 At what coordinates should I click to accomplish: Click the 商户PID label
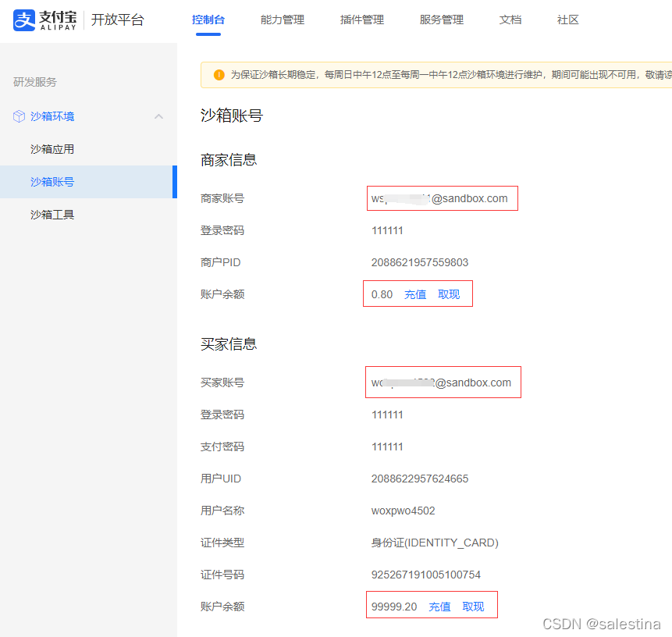220,262
